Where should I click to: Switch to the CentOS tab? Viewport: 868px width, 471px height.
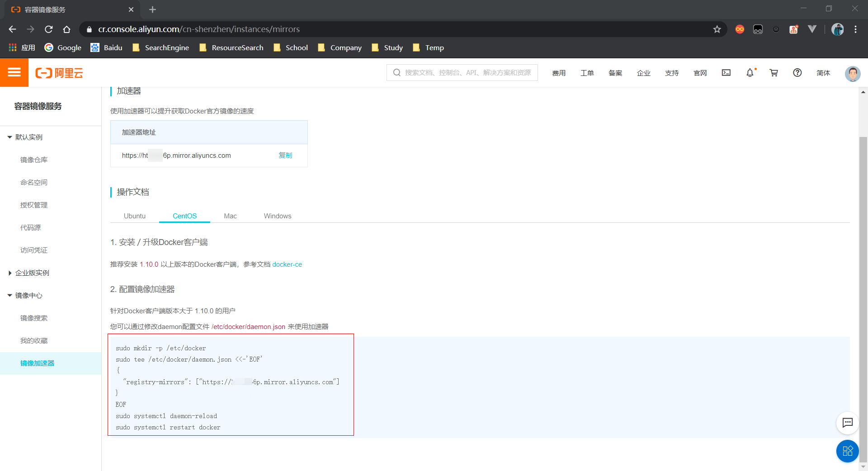pyautogui.click(x=184, y=216)
